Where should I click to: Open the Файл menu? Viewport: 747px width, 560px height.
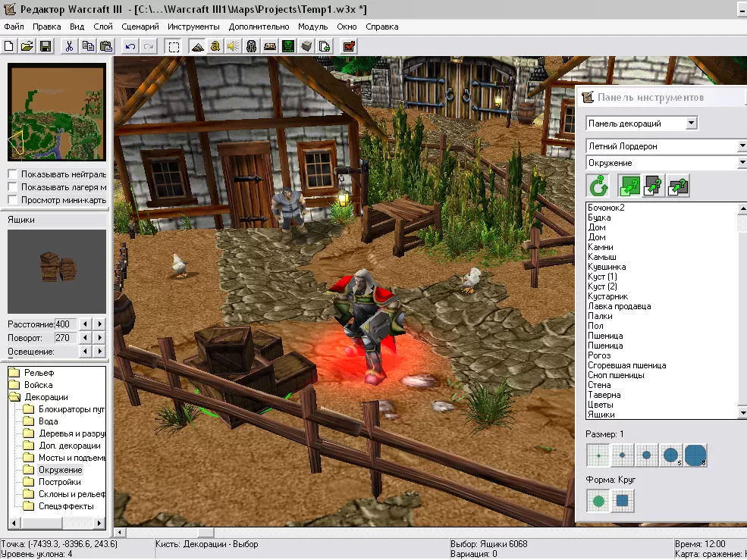14,27
